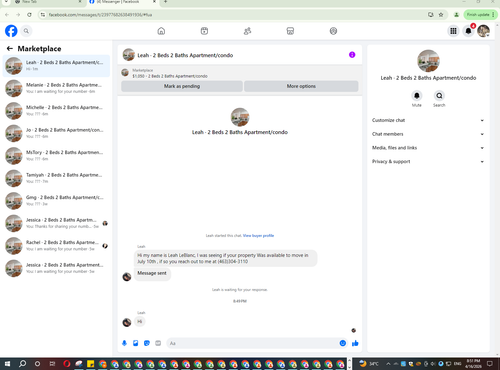Mute this conversation with bell icon
500x370 pixels.
click(417, 96)
